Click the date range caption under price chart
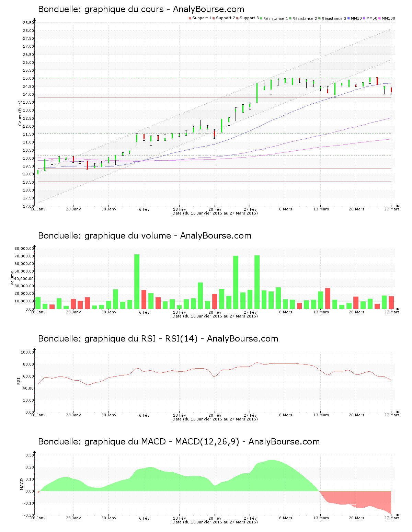 (x=215, y=213)
